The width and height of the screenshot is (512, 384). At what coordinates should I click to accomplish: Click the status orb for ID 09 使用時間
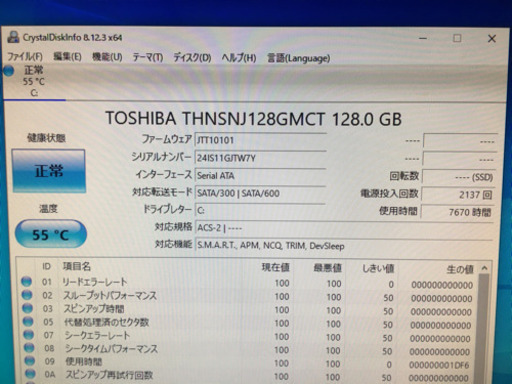tap(30, 361)
